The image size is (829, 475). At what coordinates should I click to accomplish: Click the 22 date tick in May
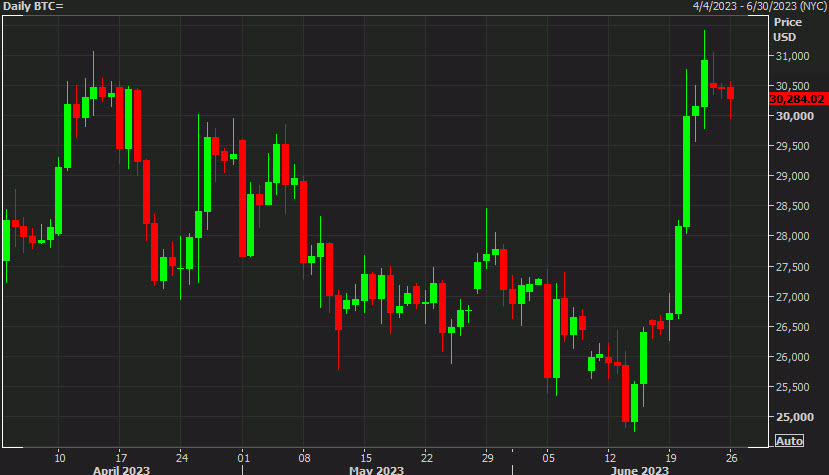tap(427, 458)
